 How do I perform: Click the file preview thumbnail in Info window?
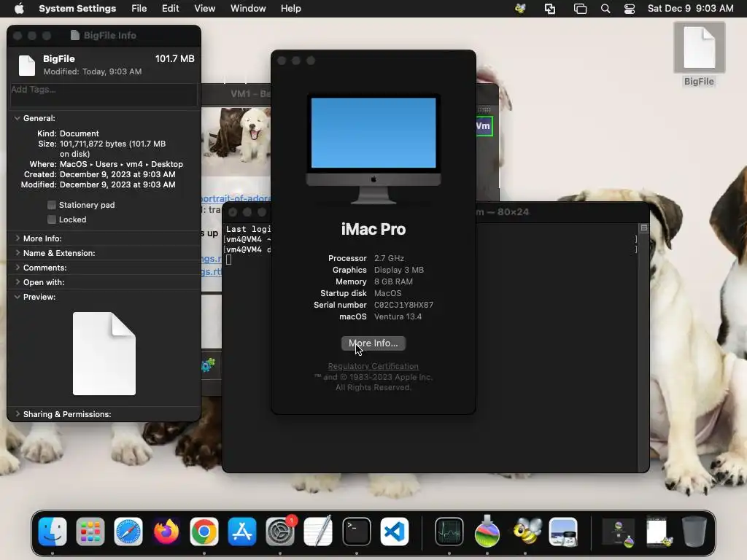click(104, 354)
